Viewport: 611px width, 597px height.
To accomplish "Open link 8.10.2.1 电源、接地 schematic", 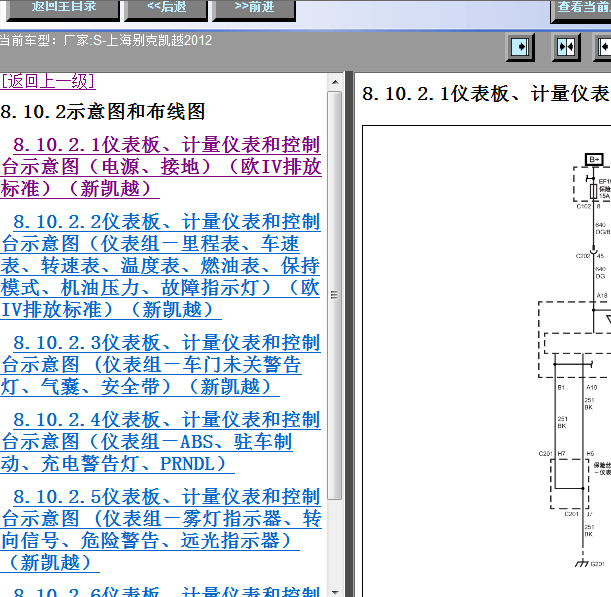I will pyautogui.click(x=161, y=167).
